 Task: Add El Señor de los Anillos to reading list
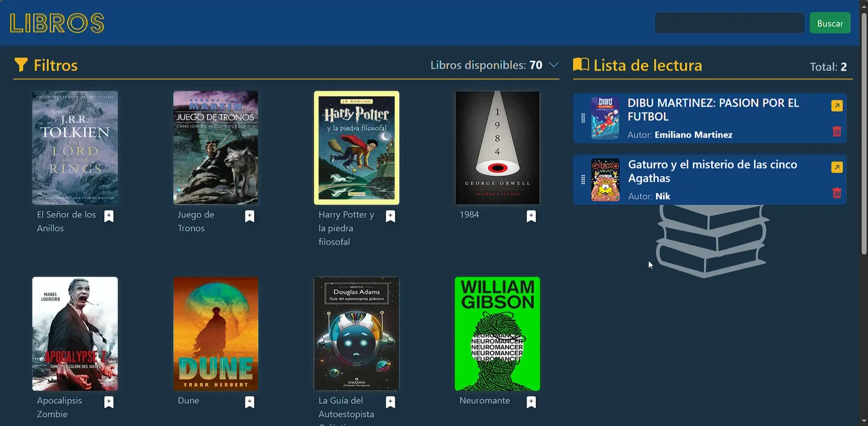tap(109, 216)
